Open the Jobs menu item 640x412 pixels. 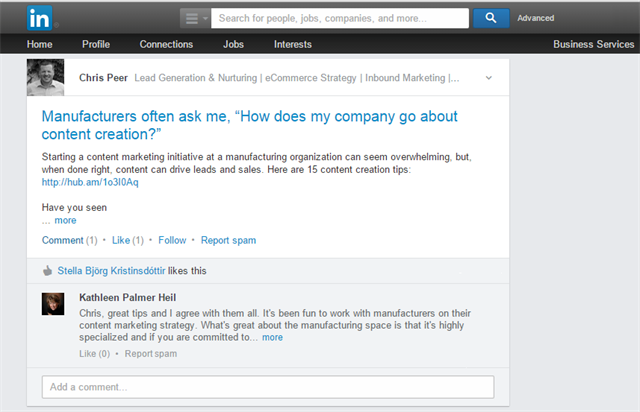[x=233, y=44]
